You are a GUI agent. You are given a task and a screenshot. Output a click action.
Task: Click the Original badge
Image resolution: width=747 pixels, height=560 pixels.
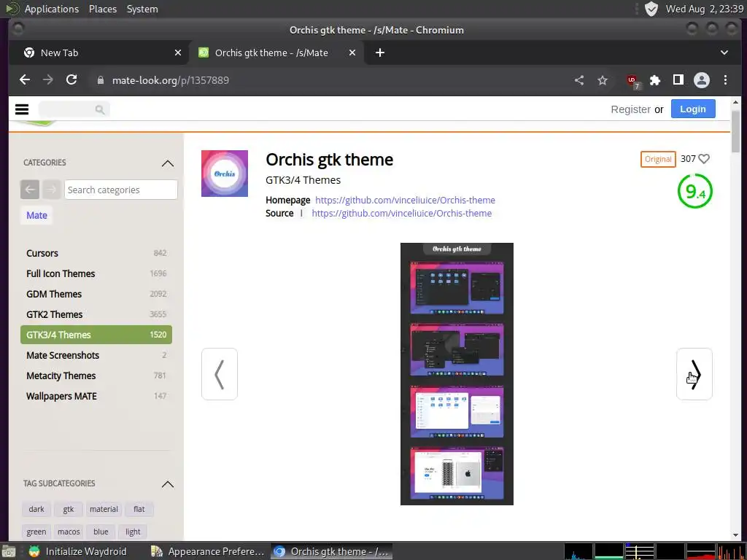pos(658,159)
